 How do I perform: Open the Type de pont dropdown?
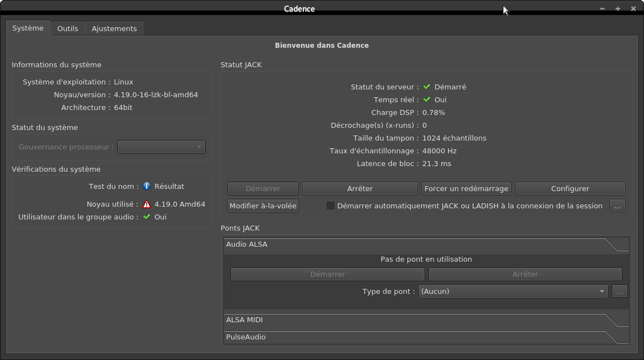512,291
